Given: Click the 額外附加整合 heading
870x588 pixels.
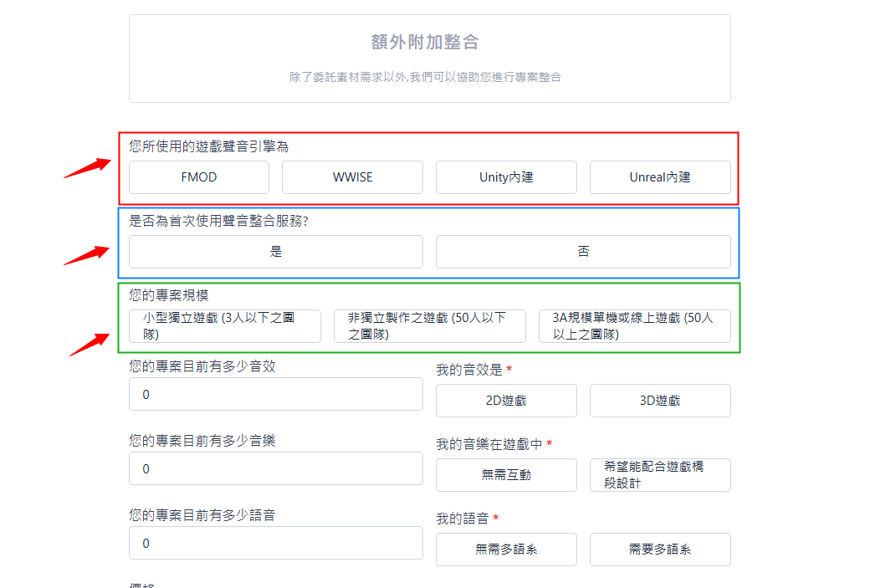Looking at the screenshot, I should click(x=425, y=43).
